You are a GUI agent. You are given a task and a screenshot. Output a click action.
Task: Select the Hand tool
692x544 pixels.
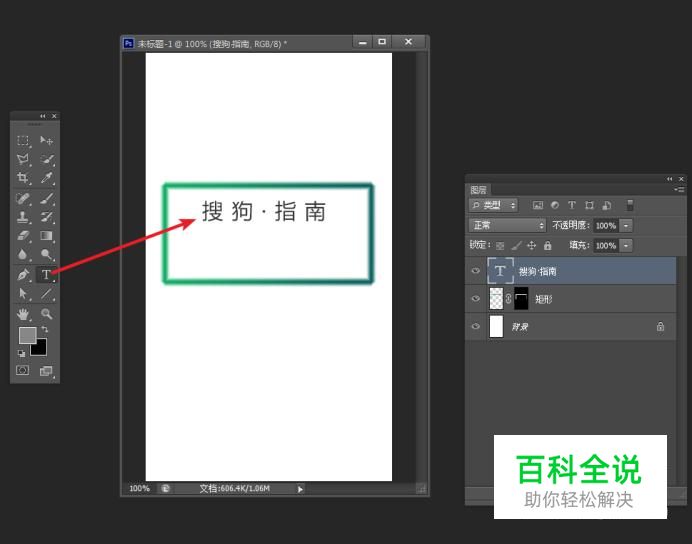tap(23, 314)
